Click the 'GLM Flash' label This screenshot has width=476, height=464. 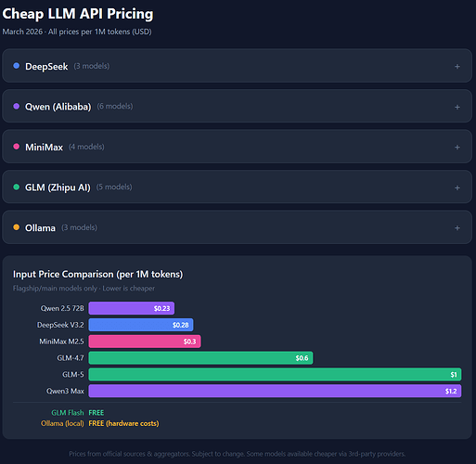(68, 413)
